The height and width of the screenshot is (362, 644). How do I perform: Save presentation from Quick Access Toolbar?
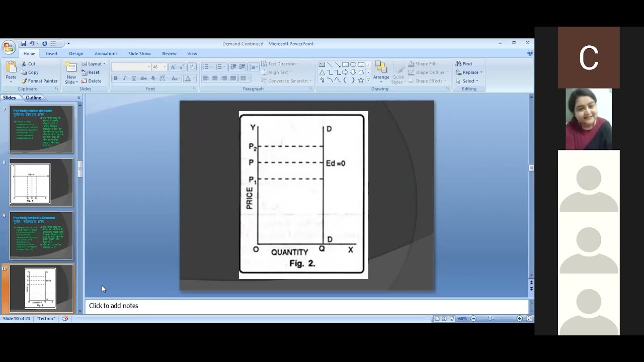pos(24,44)
